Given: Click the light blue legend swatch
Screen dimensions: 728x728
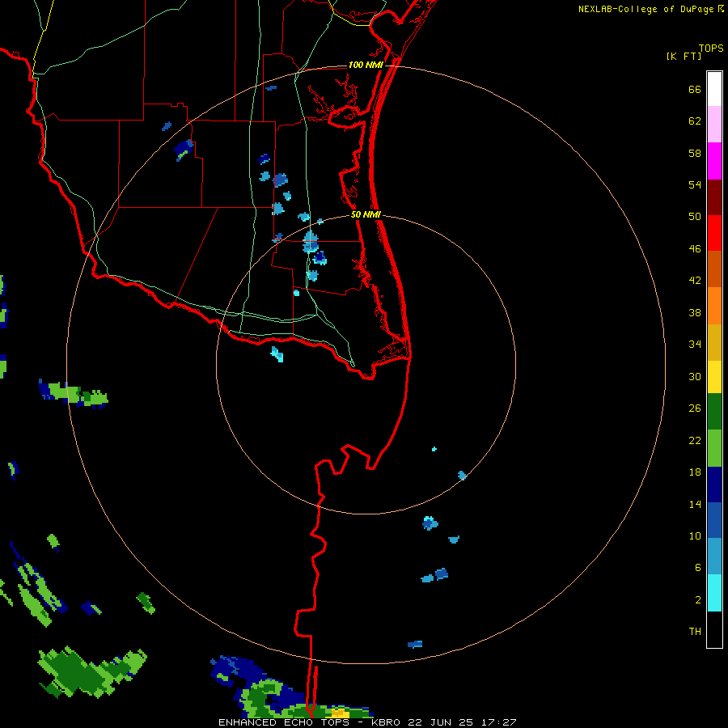Looking at the screenshot, I should pos(714,556).
